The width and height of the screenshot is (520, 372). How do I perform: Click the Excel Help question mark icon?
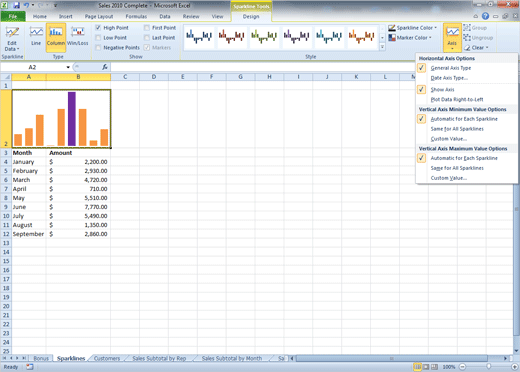pyautogui.click(x=485, y=16)
